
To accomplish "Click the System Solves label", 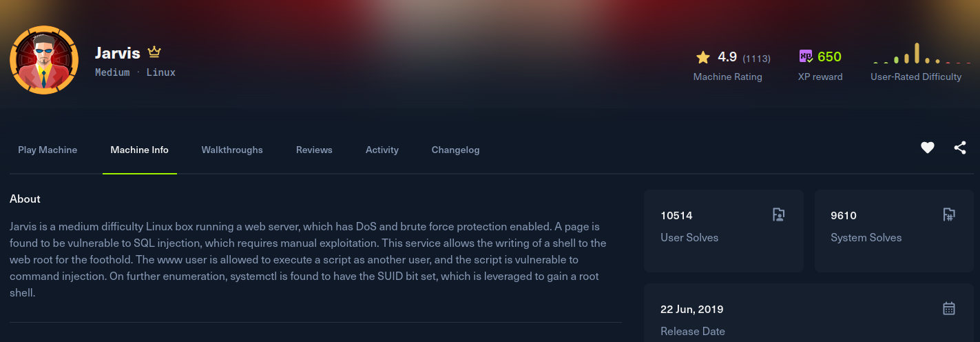I will (x=866, y=237).
